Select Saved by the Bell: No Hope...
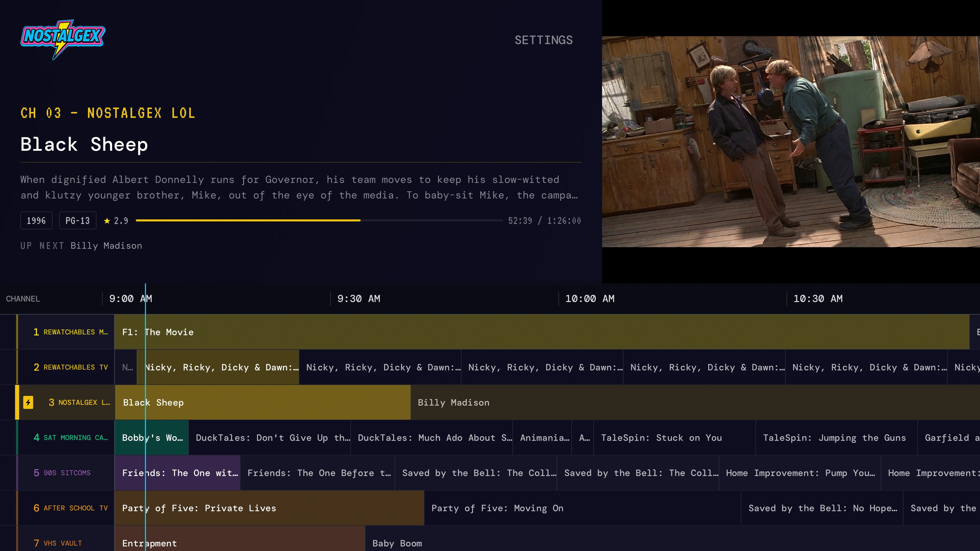This screenshot has width=980, height=551. [822, 508]
